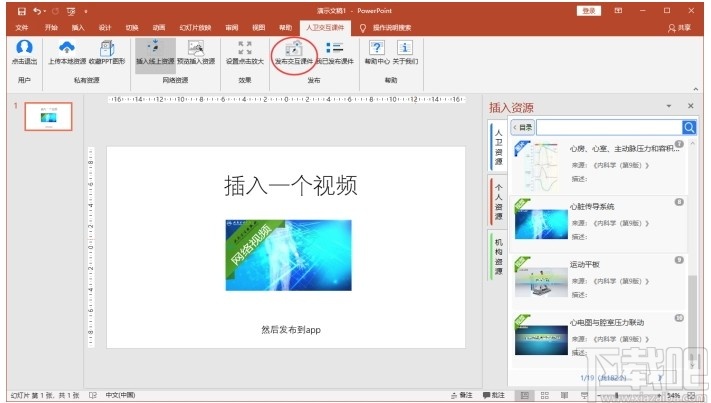The image size is (711, 403).
Task: Click 关于我们 info icon
Action: [x=405, y=47]
